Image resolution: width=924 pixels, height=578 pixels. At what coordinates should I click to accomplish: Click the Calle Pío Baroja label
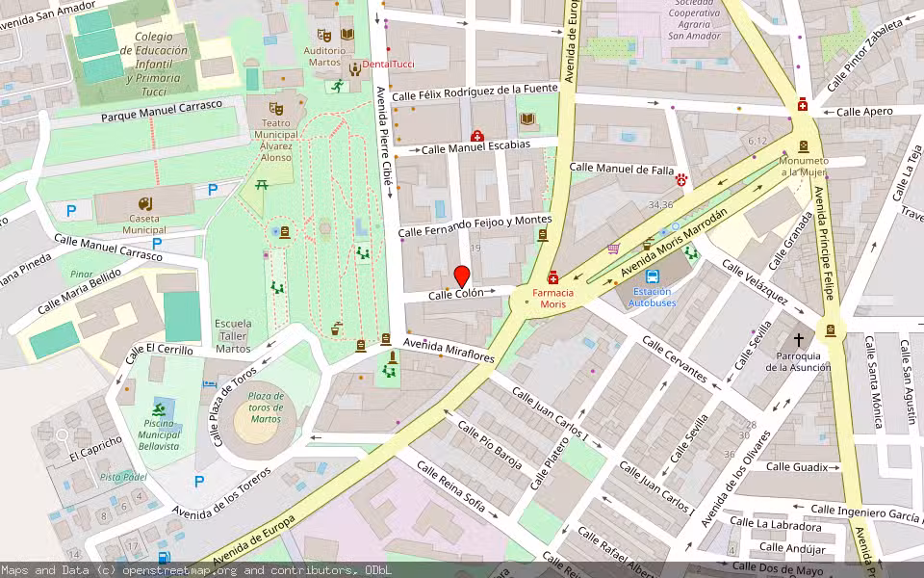point(489,445)
